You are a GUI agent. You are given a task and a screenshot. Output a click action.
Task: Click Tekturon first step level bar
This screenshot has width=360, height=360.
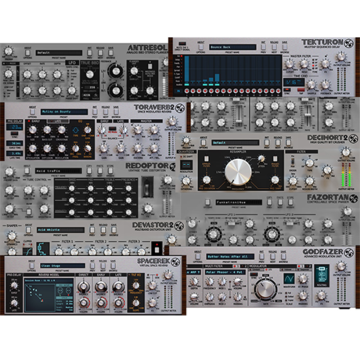coord(187,71)
